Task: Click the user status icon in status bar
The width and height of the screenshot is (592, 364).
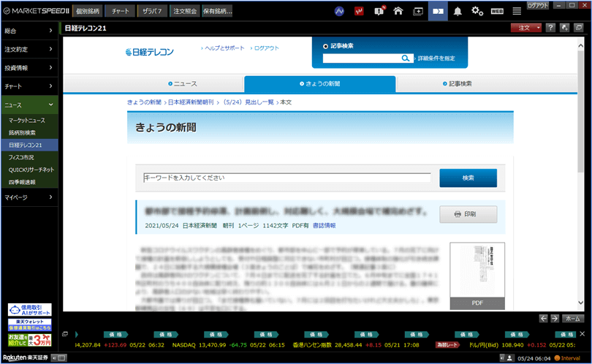Action: click(509, 357)
